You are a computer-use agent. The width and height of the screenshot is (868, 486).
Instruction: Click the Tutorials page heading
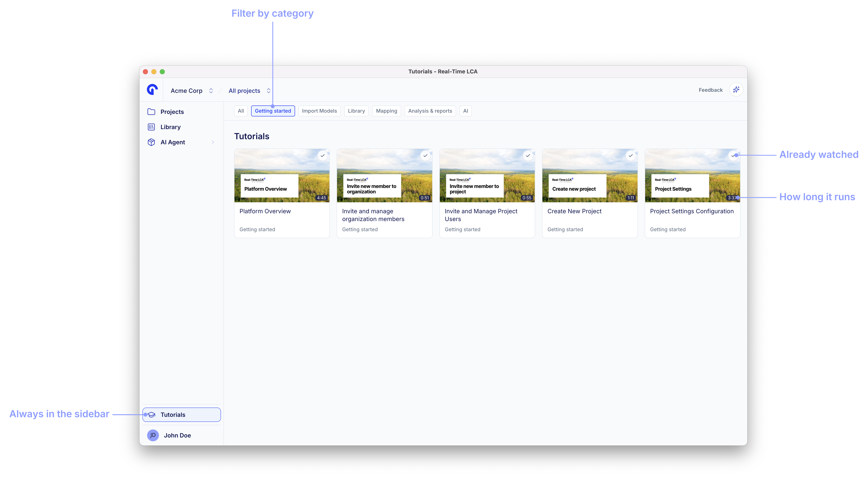[x=251, y=136]
